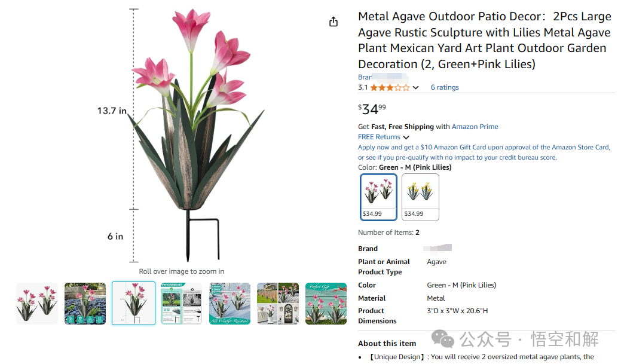Image resolution: width=618 pixels, height=364 pixels.
Task: Click the $34.99 price
Action: [372, 109]
